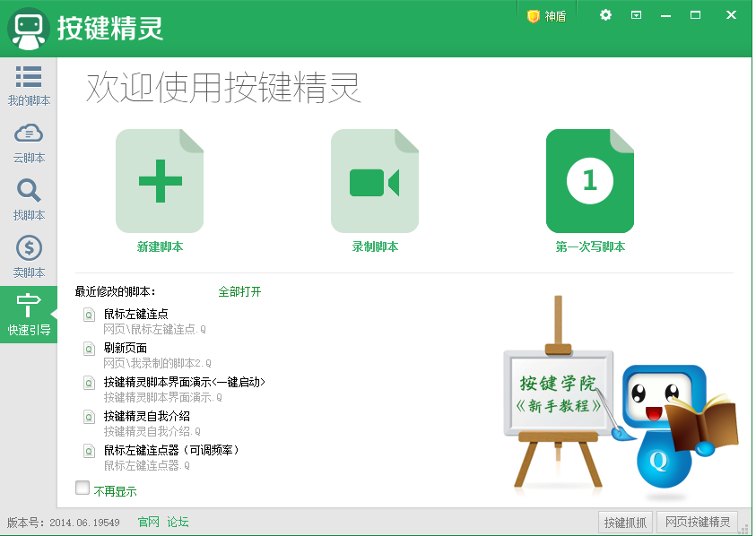Viewport: 756px width, 536px height.
Task: Click the file icon beside 鼠标左键连点
Action: [x=89, y=315]
